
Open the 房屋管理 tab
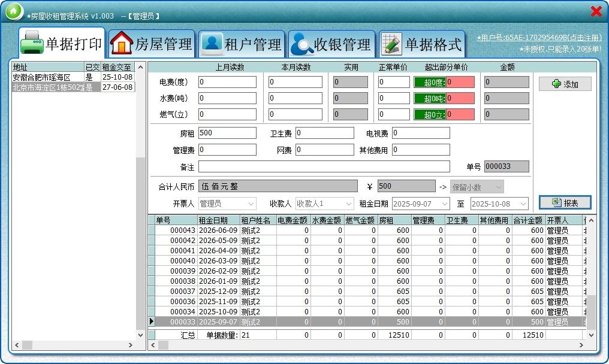[152, 44]
